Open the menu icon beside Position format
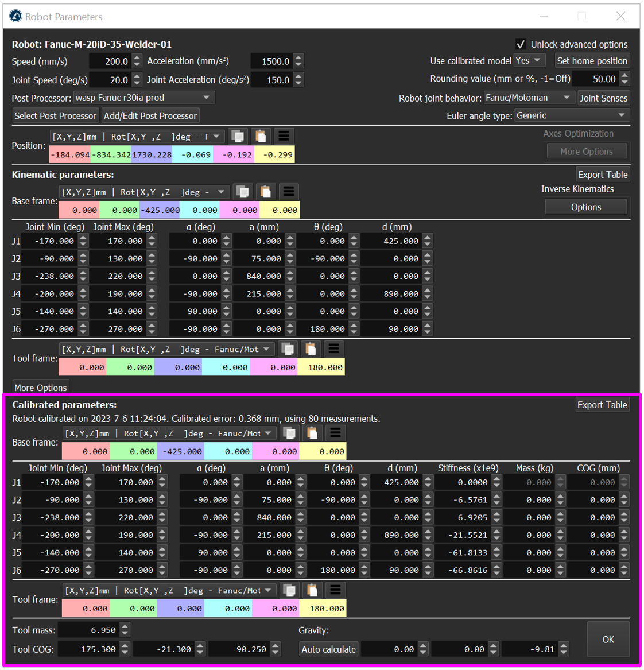644x670 pixels. (x=283, y=137)
